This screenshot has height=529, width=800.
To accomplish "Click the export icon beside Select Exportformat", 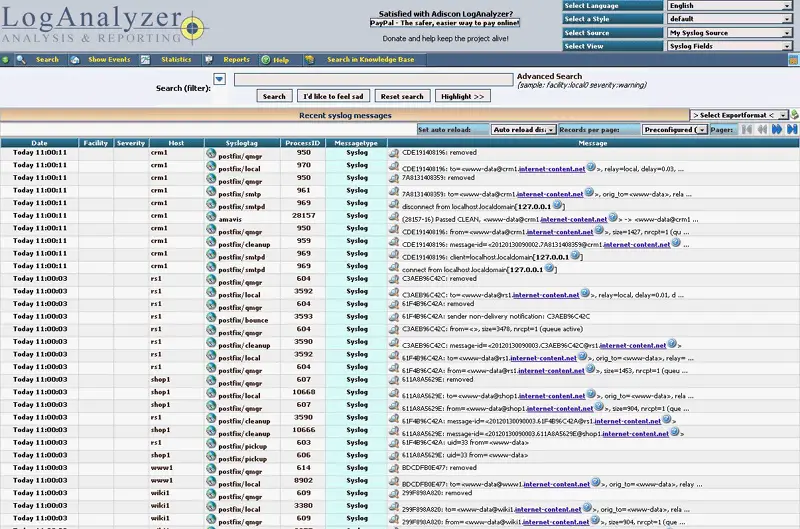I will 794,115.
